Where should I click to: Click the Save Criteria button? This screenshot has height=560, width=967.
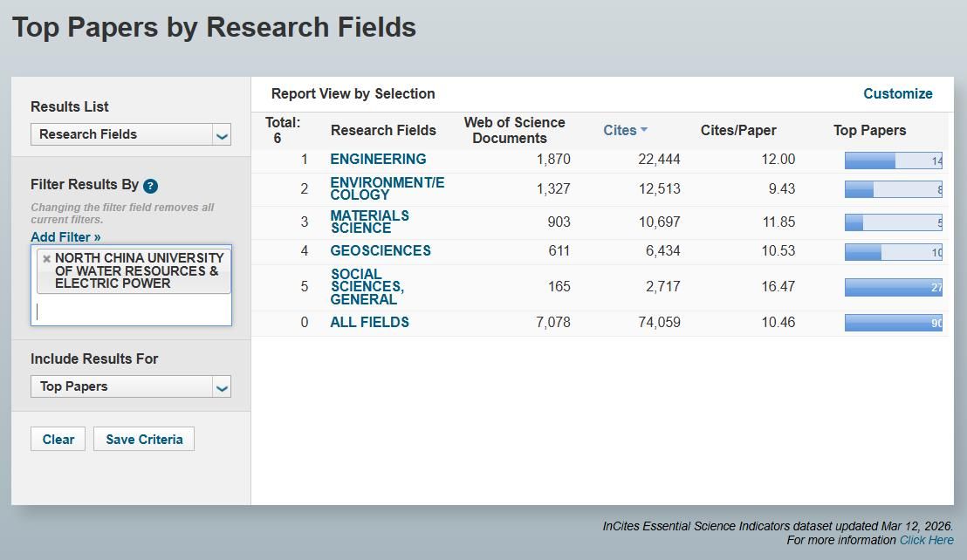tap(144, 439)
